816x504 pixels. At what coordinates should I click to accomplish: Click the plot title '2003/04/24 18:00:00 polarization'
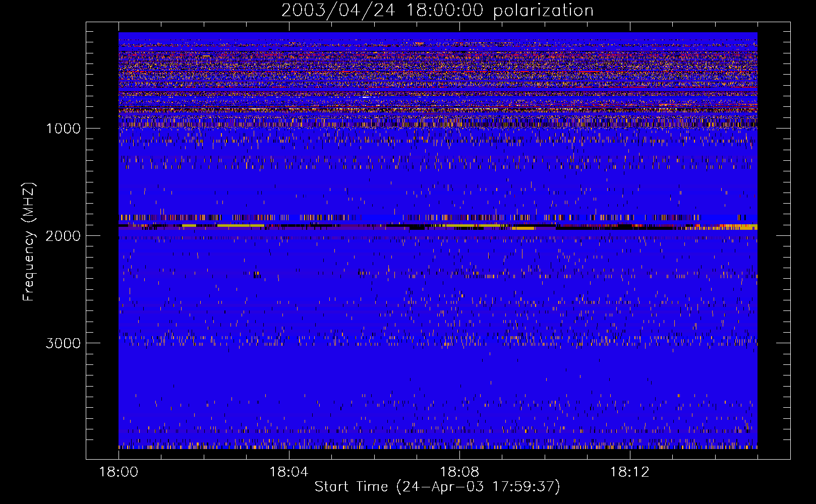(x=437, y=11)
